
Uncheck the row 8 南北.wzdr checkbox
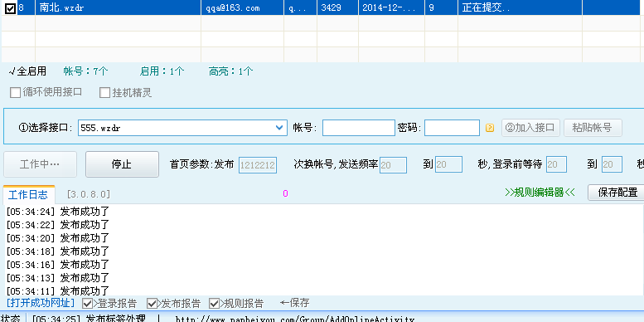10,7
